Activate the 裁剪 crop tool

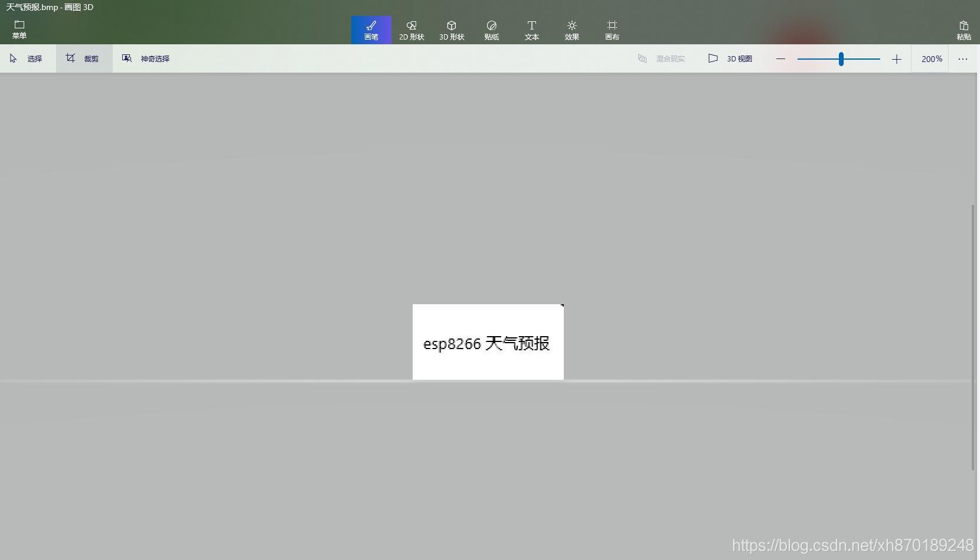(x=84, y=58)
